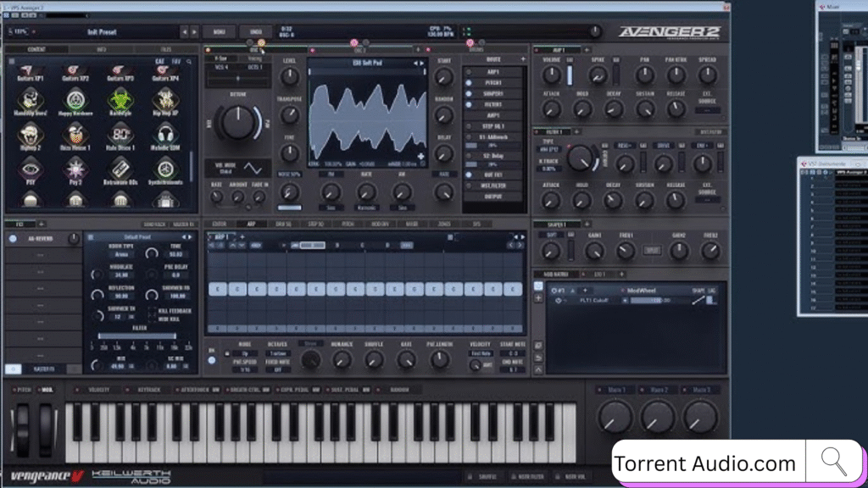
Task: Select the PSY eye expansion icon
Action: [31, 168]
